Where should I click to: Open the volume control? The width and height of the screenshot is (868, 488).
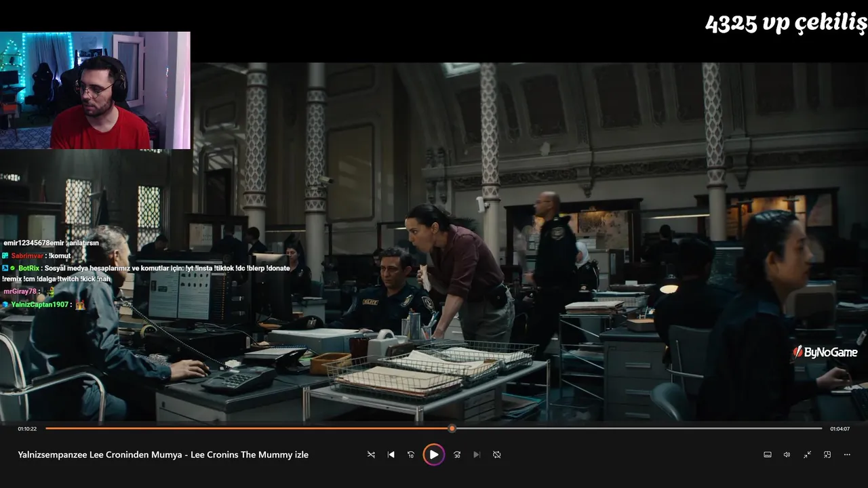tap(787, 455)
